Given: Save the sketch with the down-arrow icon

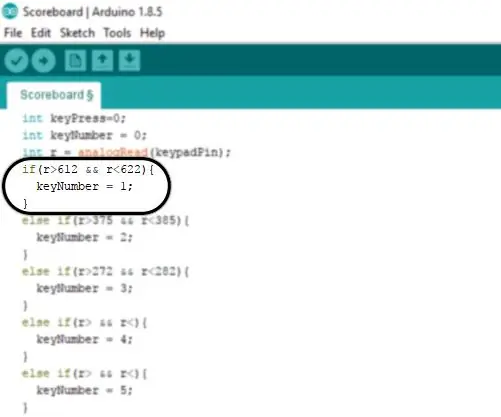Looking at the screenshot, I should (129, 60).
